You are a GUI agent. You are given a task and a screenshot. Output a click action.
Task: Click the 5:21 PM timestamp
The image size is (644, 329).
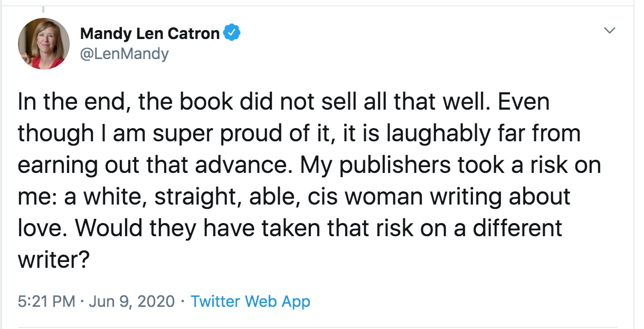point(46,302)
